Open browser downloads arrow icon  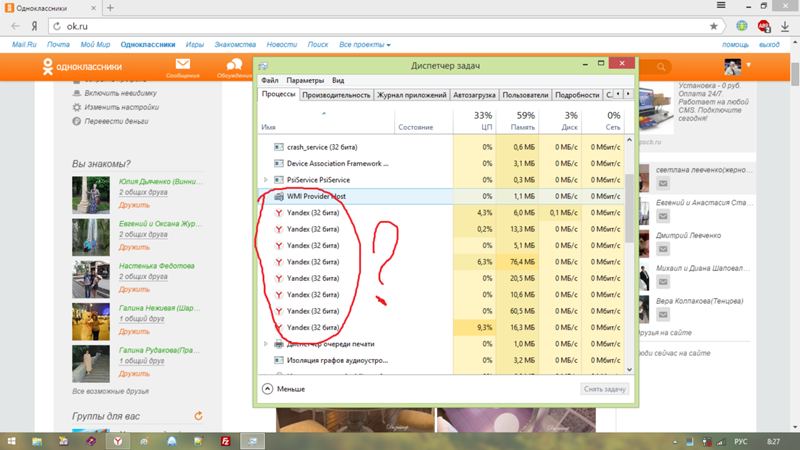(785, 26)
